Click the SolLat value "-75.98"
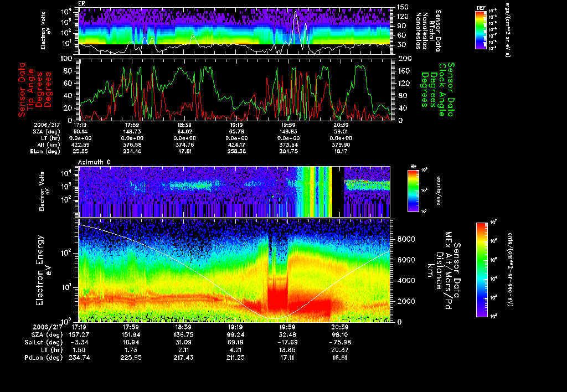The image size is (567, 392). (339, 342)
